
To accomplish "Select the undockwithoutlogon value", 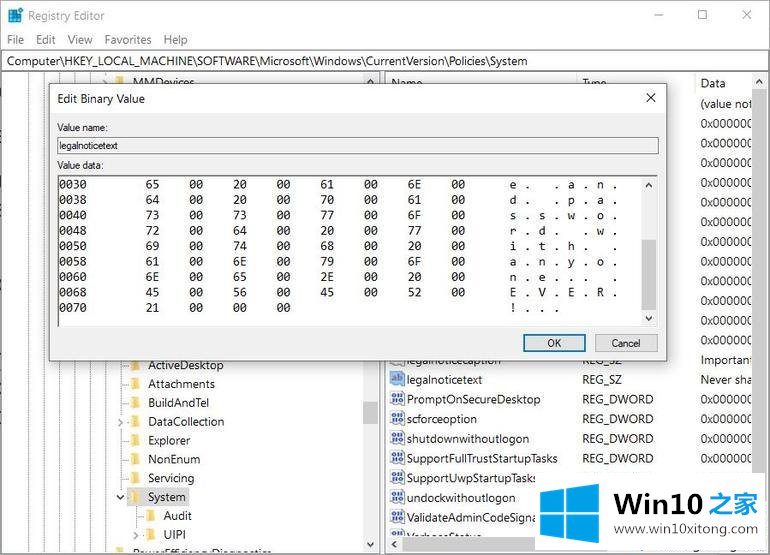I will coord(461,498).
